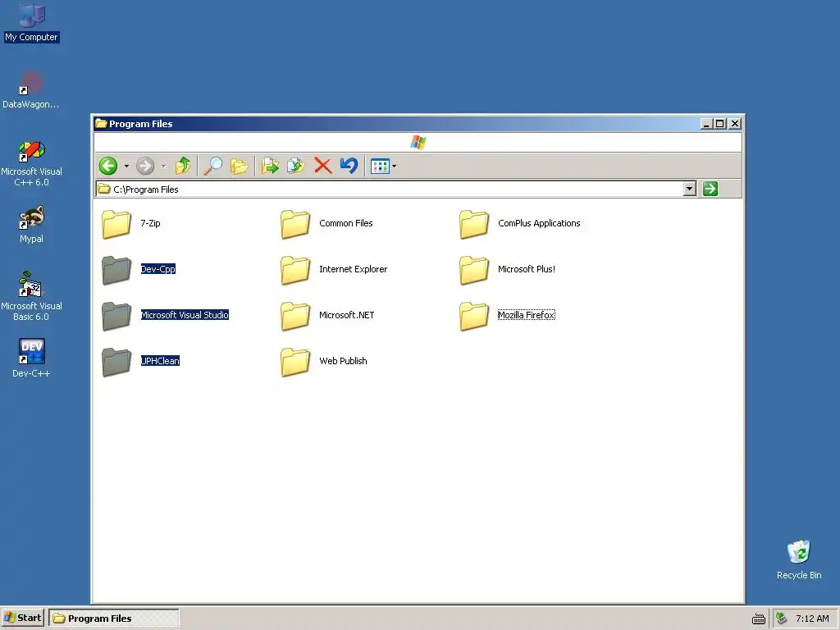This screenshot has height=630, width=840.
Task: Click the "Microsoft Plus!" folder label
Action: (527, 269)
